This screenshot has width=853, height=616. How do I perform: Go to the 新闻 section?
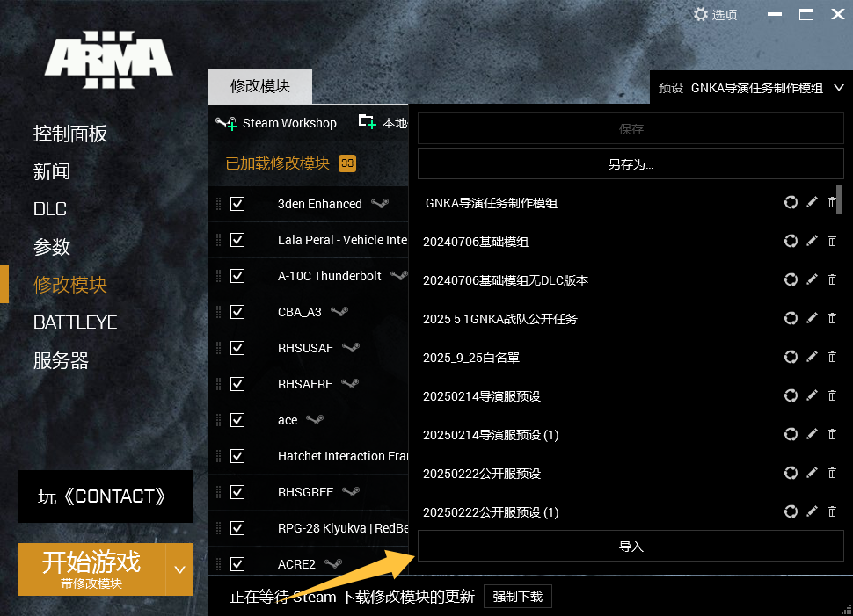52,171
